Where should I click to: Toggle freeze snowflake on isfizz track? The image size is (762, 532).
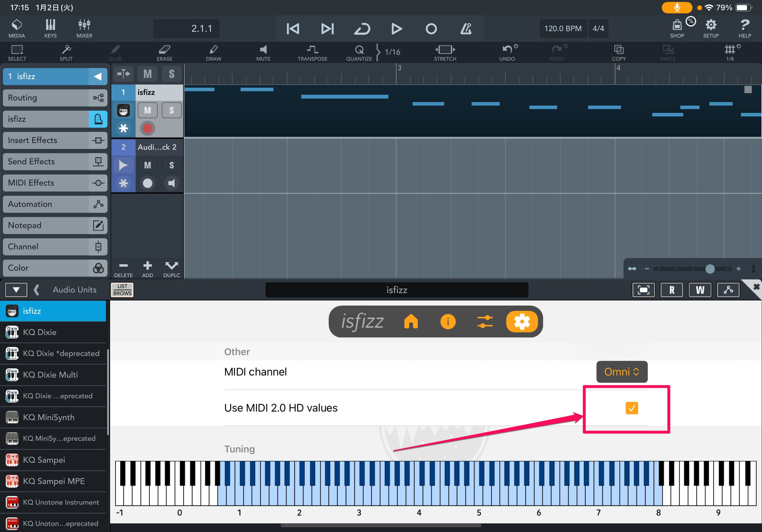[x=123, y=128]
